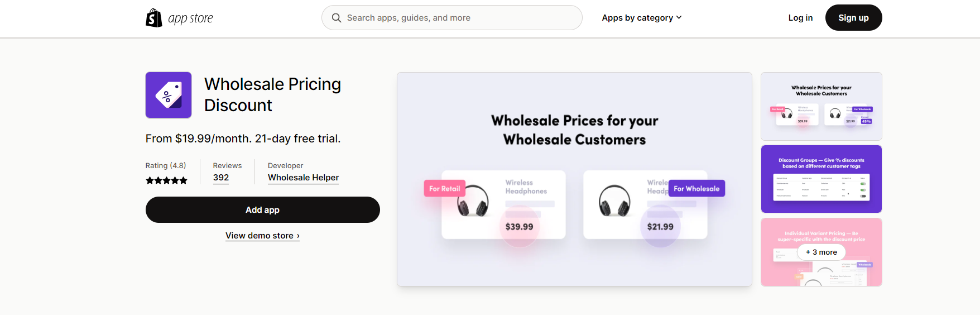The image size is (980, 315).
Task: Click the magnifying glass search icon
Action: 337,18
